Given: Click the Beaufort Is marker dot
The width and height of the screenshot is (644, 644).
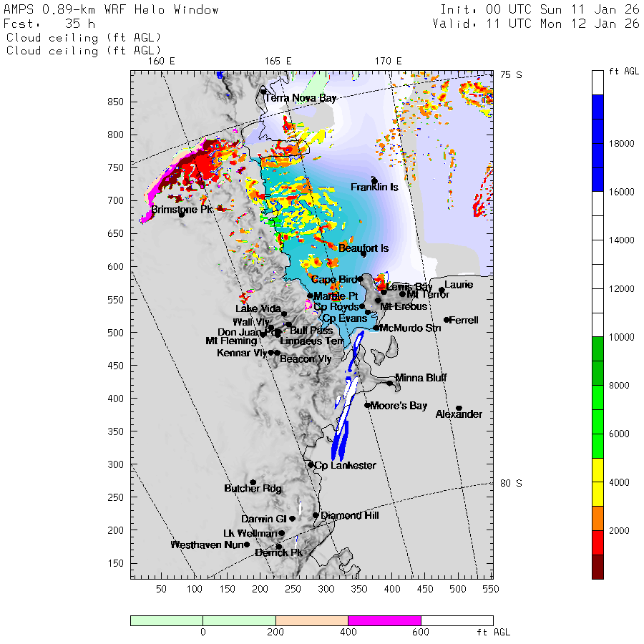Looking at the screenshot, I should [364, 254].
